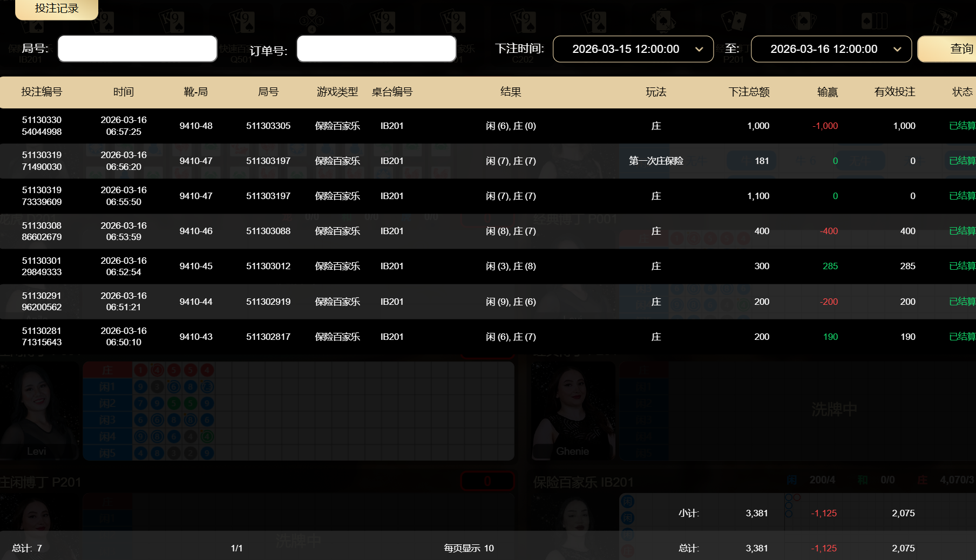
Task: Click the 下注总额 column header
Action: pyautogui.click(x=749, y=92)
